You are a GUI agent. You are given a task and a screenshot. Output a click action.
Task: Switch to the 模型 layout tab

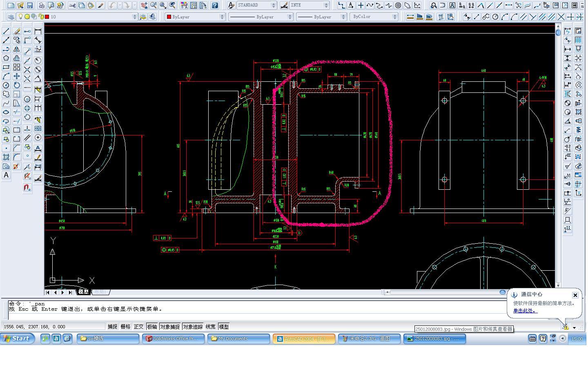(x=84, y=292)
